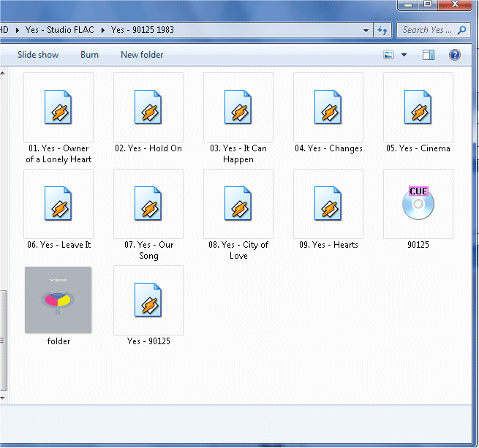Select the 01. Yes - Owner of a Lonely Heart file icon
The width and height of the screenshot is (479, 448).
tap(58, 107)
